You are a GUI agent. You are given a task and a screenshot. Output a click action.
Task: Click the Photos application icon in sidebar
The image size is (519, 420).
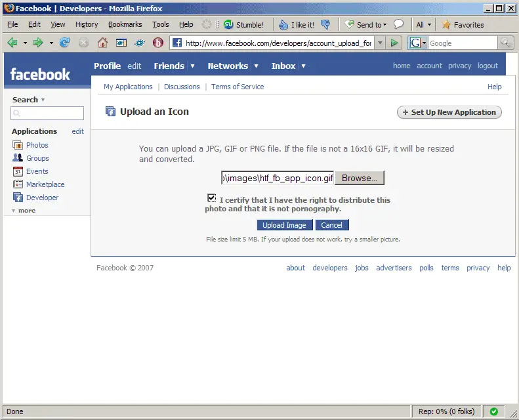coord(18,145)
